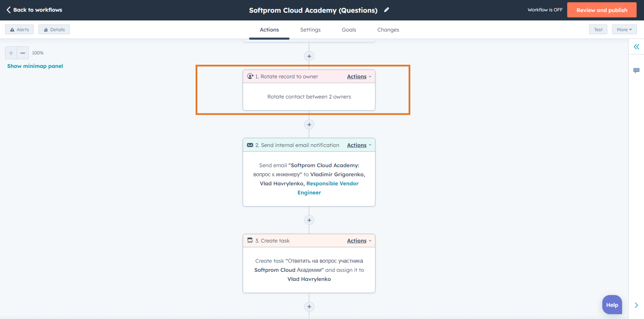Select Rotate contact between 2 owners card
This screenshot has height=319, width=644.
click(309, 97)
